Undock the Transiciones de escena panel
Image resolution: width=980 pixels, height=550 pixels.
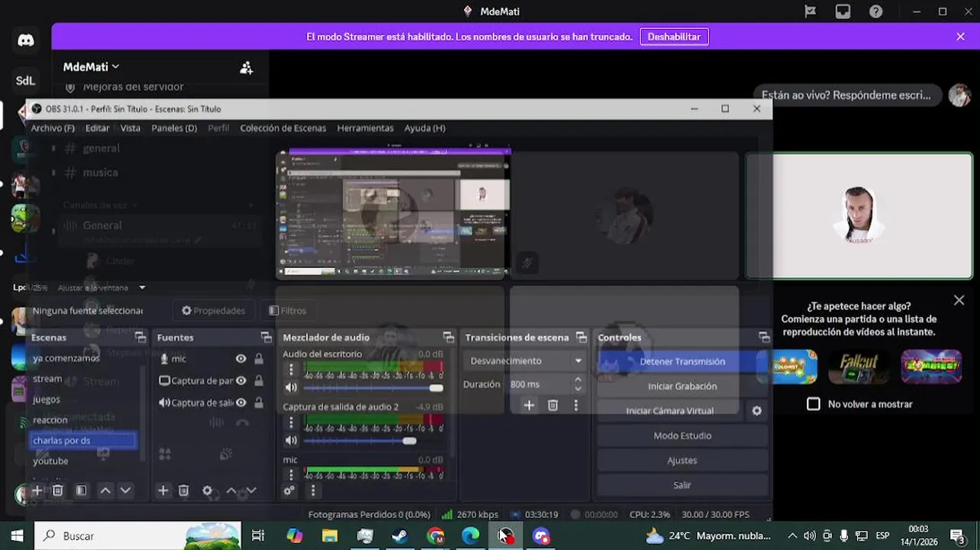click(581, 337)
